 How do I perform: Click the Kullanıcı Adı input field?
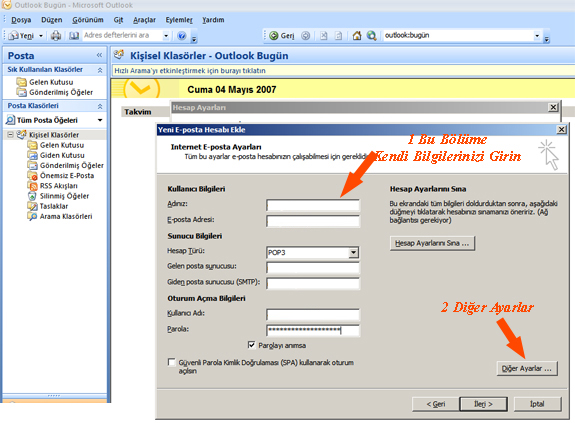(x=313, y=315)
